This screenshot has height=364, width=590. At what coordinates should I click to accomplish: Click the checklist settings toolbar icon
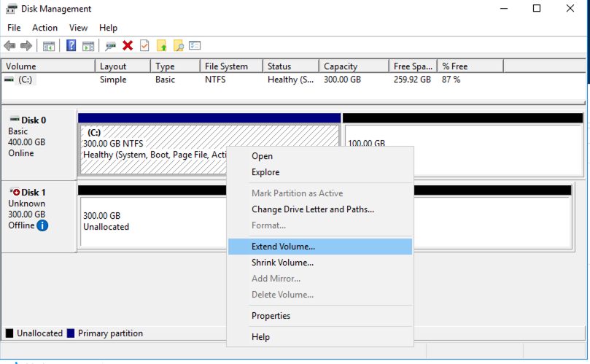195,45
